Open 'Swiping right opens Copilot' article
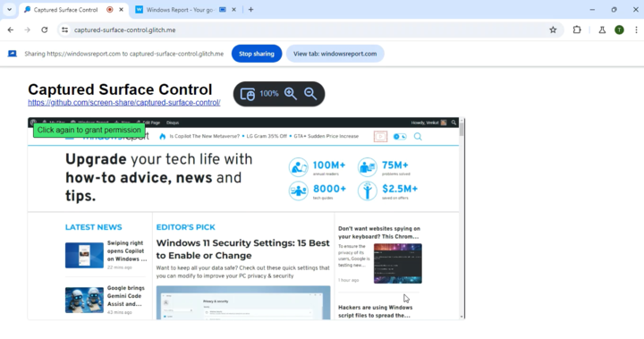 click(x=127, y=251)
